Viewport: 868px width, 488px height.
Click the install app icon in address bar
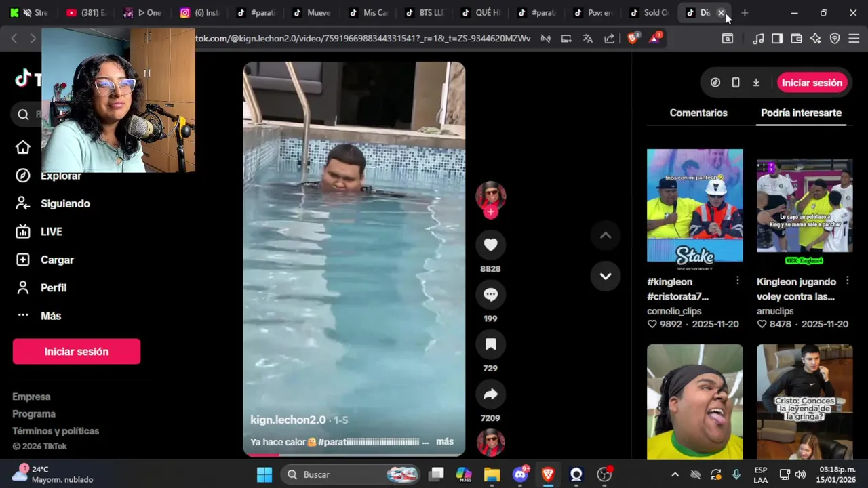[566, 39]
